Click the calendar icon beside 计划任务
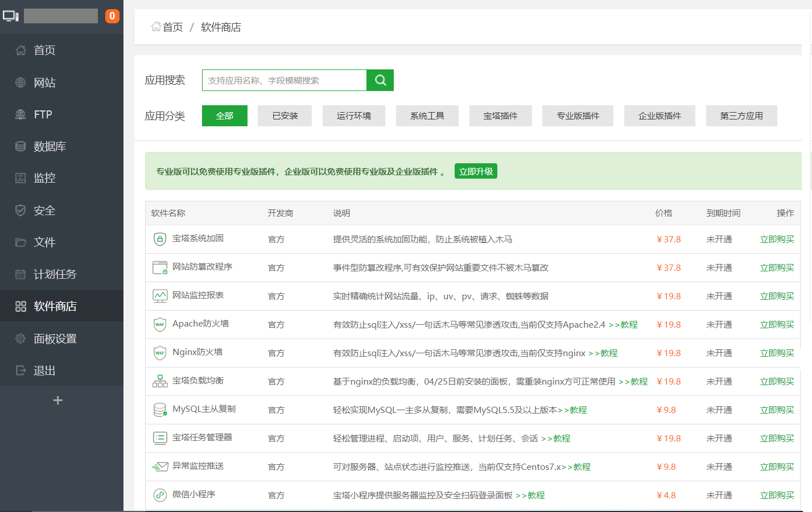This screenshot has height=512, width=812. [x=20, y=274]
